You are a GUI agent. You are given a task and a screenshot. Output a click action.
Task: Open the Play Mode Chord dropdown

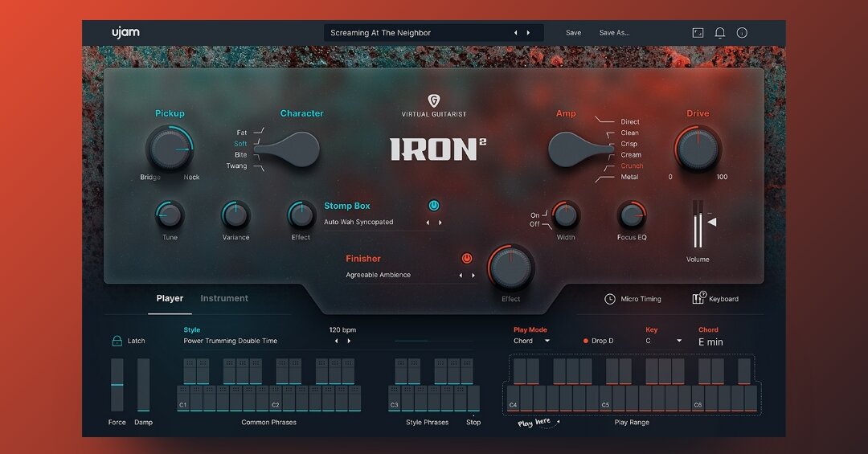(531, 341)
